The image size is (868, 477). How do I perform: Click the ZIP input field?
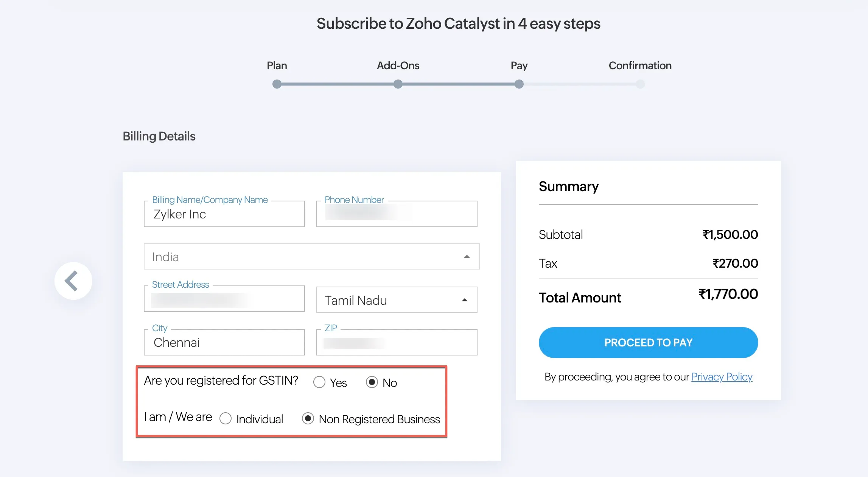[397, 342]
